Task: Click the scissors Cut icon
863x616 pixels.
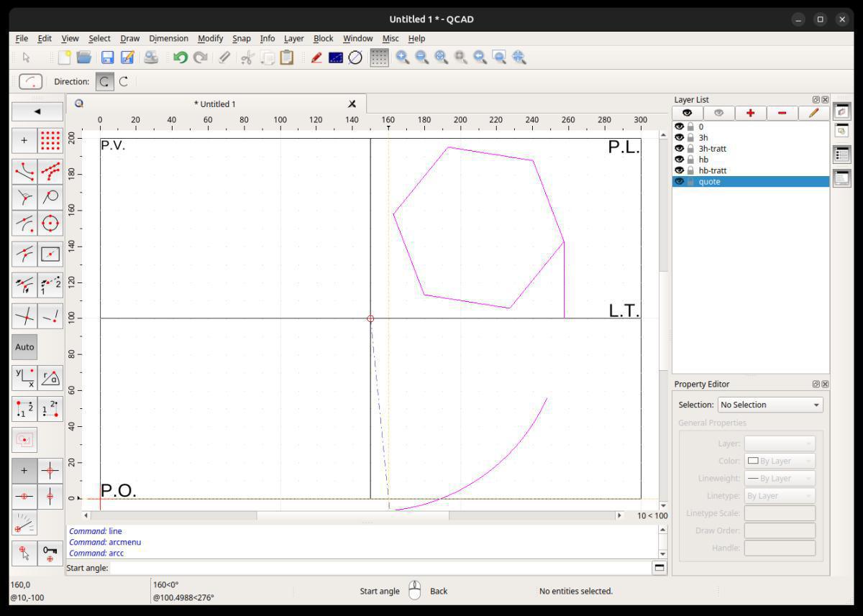Action: pyautogui.click(x=247, y=58)
